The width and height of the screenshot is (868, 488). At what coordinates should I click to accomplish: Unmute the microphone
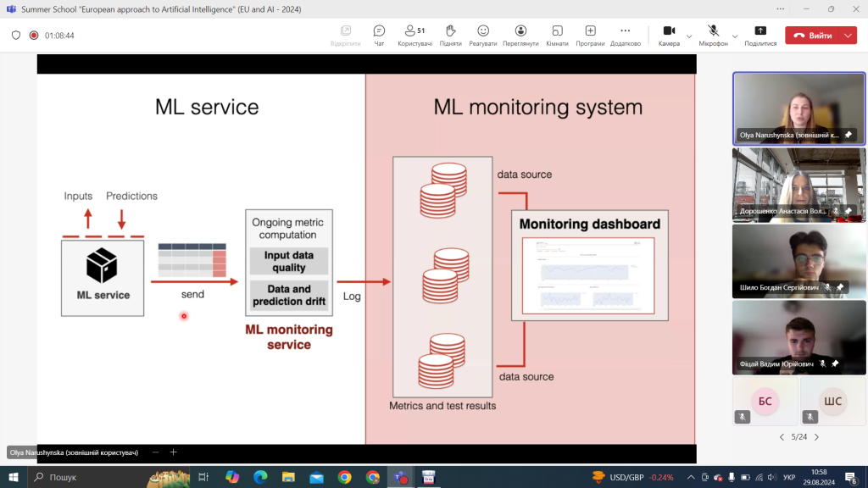(713, 35)
